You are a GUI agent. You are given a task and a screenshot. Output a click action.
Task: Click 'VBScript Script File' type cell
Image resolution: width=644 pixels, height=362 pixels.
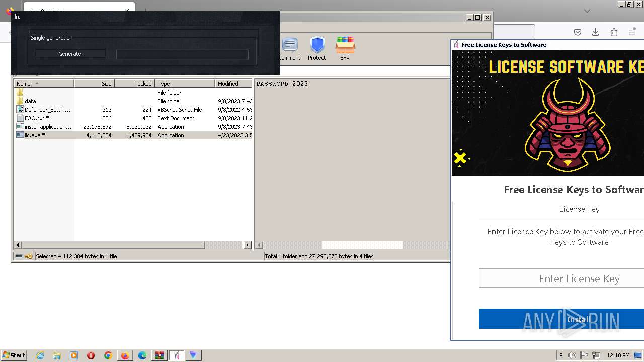point(180,110)
